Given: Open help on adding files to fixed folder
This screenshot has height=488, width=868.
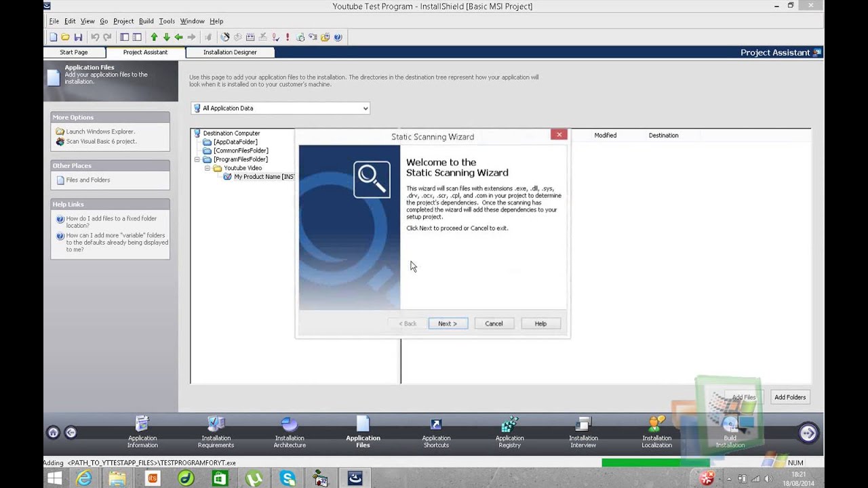Looking at the screenshot, I should pos(111,222).
